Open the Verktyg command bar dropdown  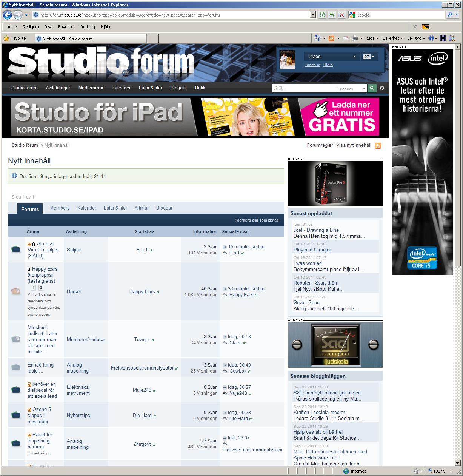pyautogui.click(x=416, y=38)
